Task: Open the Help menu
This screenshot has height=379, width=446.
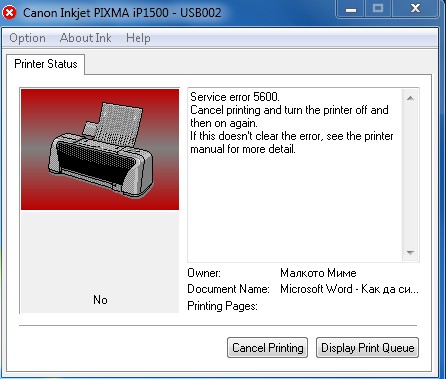Action: 138,38
